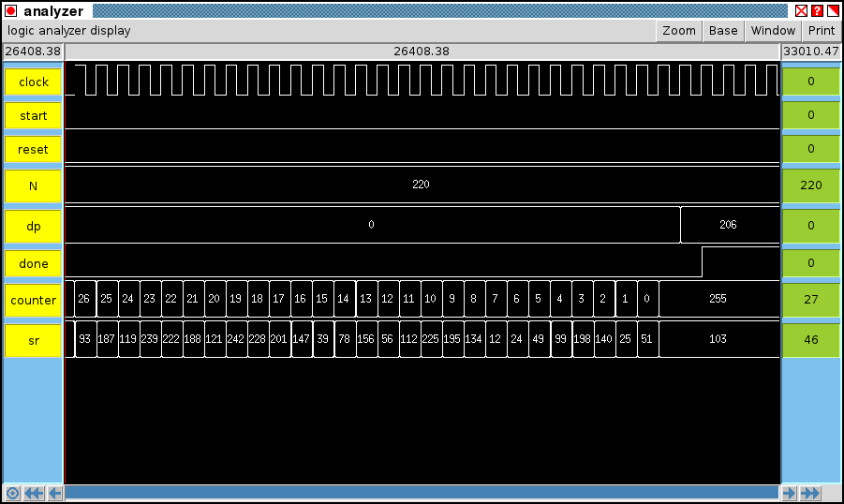This screenshot has height=504, width=844.
Task: Click the sr value 103 segment
Action: click(718, 339)
